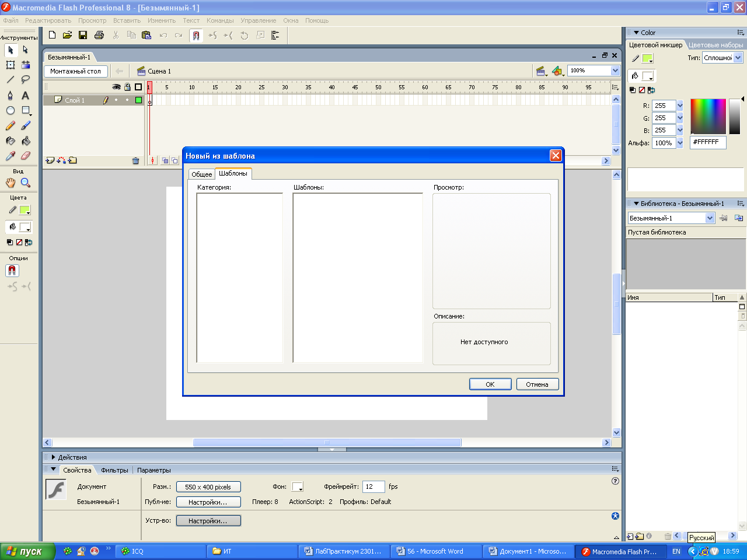Toggle onion skin button under the timeline
Image resolution: width=747 pixels, height=560 pixels.
[x=166, y=160]
